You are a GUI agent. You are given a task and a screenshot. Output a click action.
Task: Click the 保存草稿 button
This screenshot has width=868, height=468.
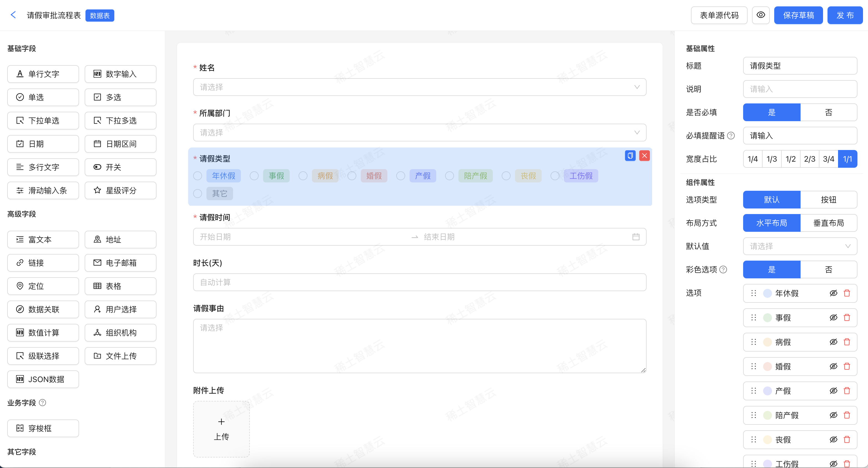coord(798,15)
